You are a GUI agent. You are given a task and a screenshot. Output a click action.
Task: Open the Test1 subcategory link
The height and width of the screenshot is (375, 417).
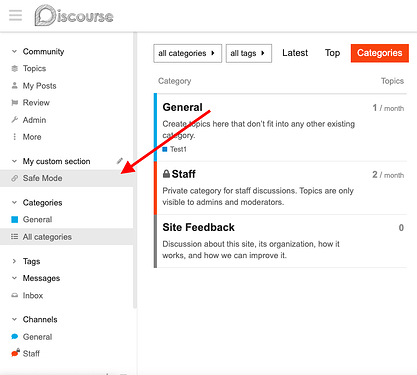click(178, 149)
